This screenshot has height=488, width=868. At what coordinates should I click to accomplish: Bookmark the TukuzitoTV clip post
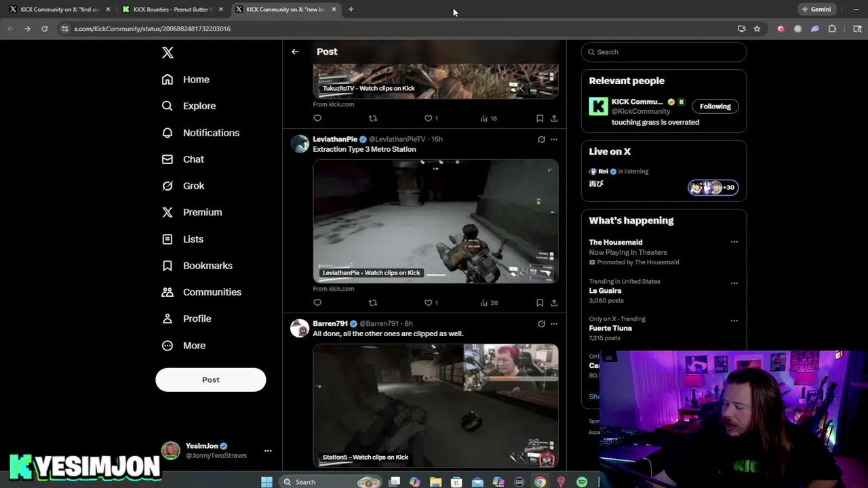tap(540, 118)
